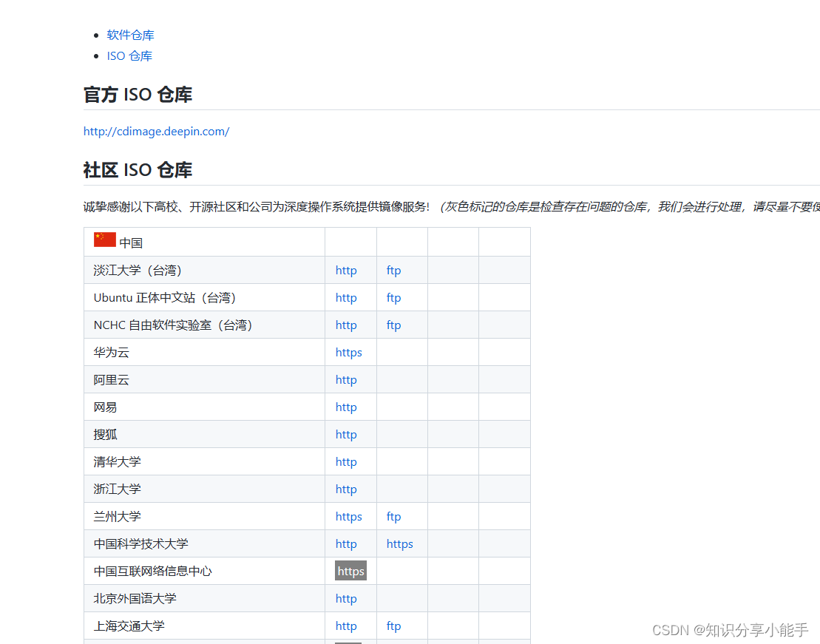820x644 pixels.
Task: Select the 社区 ISO 仓库 heading
Action: click(x=138, y=170)
